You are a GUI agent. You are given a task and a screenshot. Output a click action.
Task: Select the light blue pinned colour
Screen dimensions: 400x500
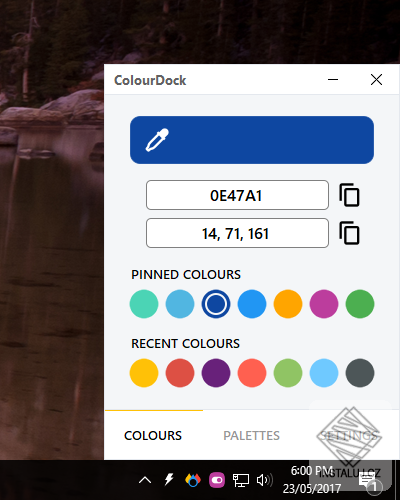[x=180, y=304]
